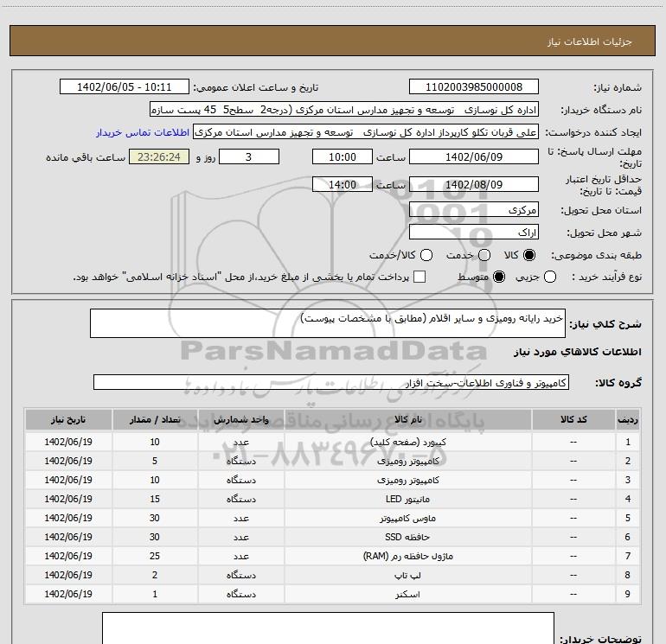Click the اطلاعات کالاهای مورد نیاز heading
Image resolution: width=666 pixels, height=644 pixels.
click(x=578, y=352)
